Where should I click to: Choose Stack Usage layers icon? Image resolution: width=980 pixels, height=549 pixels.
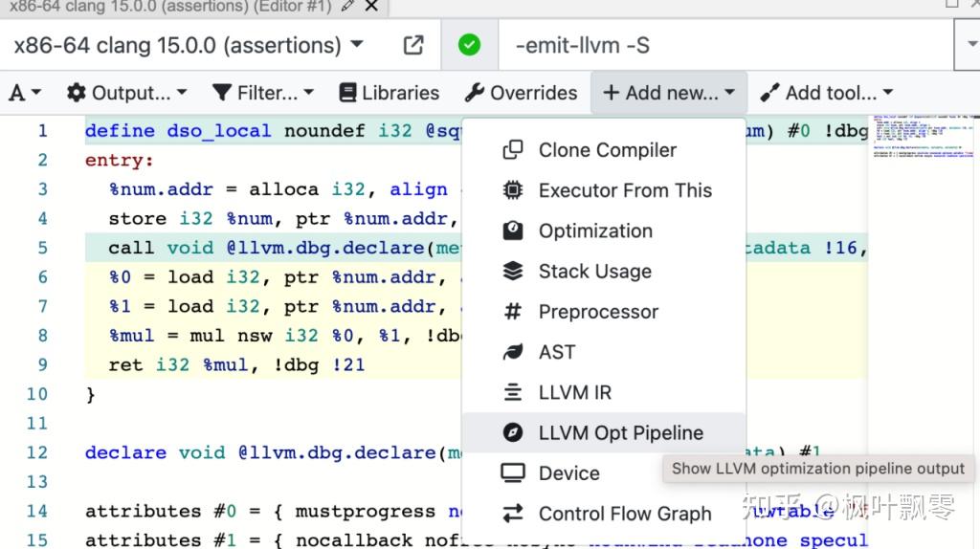[x=513, y=271]
